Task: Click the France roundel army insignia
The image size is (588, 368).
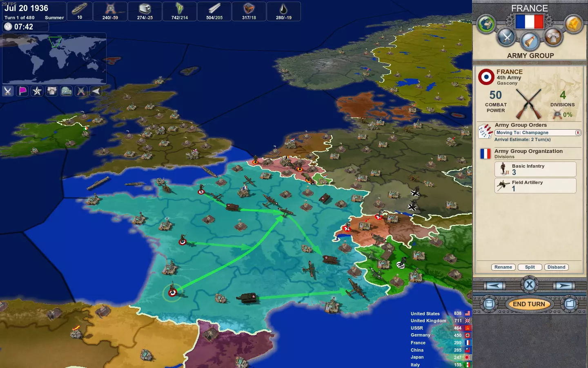Action: point(486,77)
